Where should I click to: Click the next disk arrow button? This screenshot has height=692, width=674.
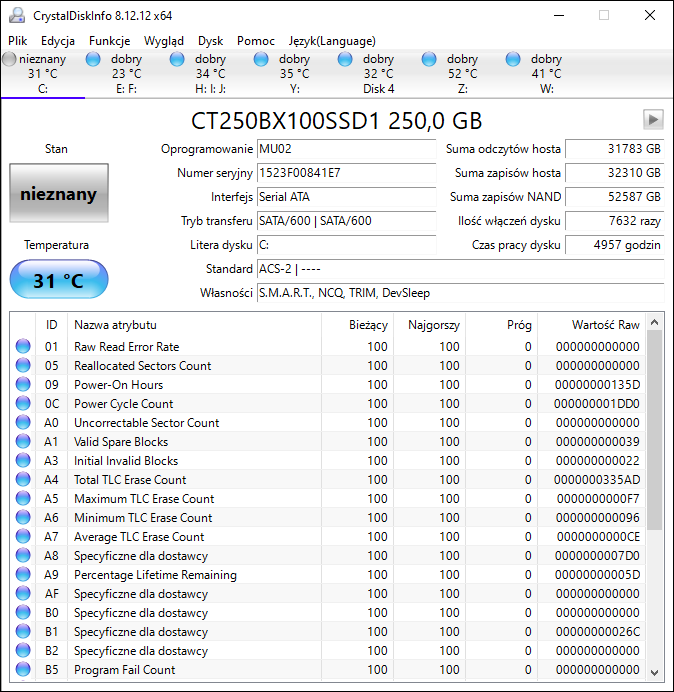pyautogui.click(x=653, y=120)
